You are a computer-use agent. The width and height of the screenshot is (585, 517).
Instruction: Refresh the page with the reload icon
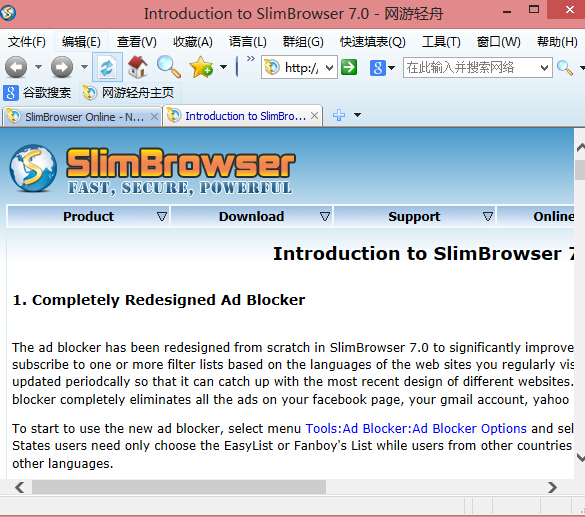[107, 68]
